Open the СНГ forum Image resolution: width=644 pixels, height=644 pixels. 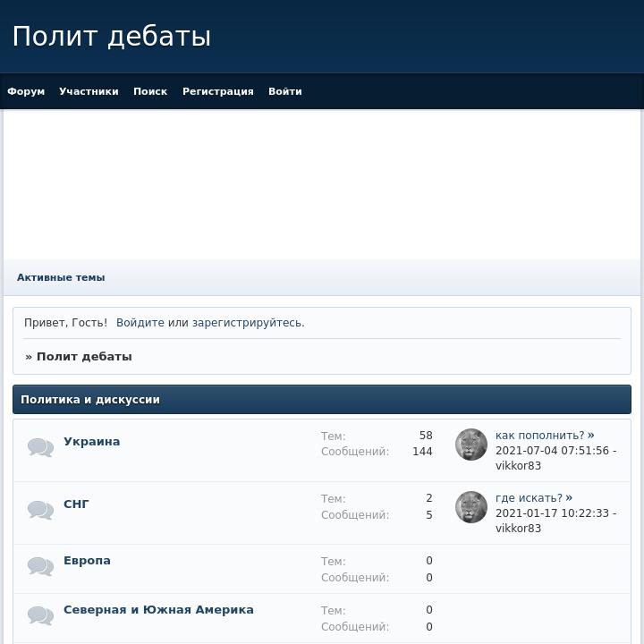(76, 504)
